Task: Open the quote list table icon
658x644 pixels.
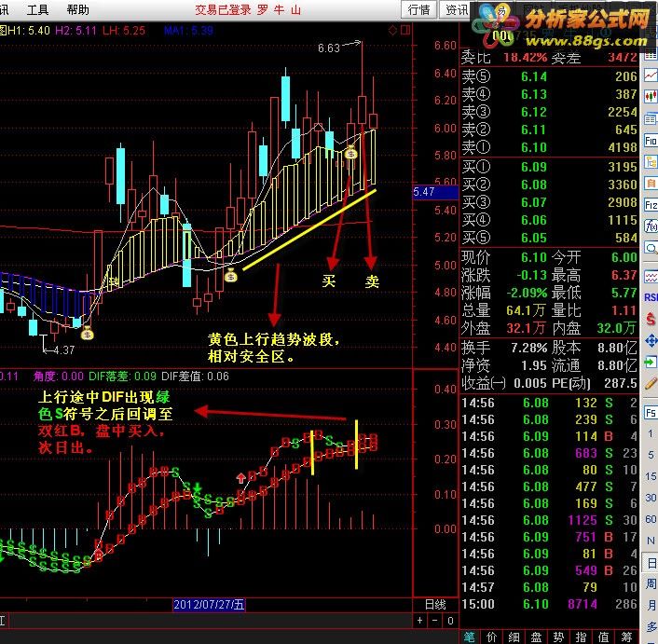Action: pos(651,55)
